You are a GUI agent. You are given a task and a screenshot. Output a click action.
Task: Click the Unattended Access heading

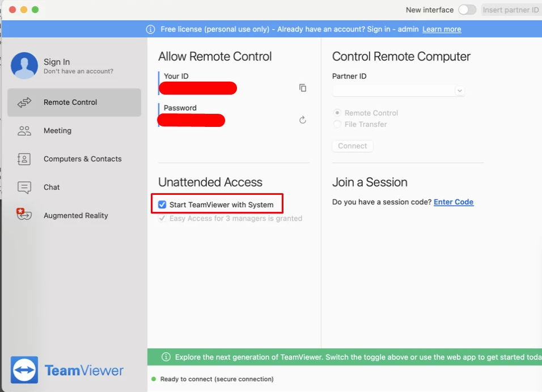tap(210, 182)
